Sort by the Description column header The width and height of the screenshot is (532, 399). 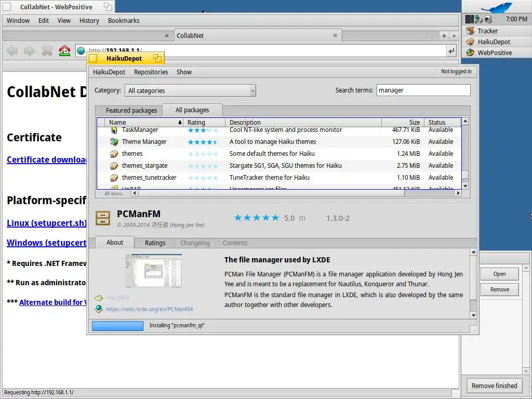coord(303,122)
